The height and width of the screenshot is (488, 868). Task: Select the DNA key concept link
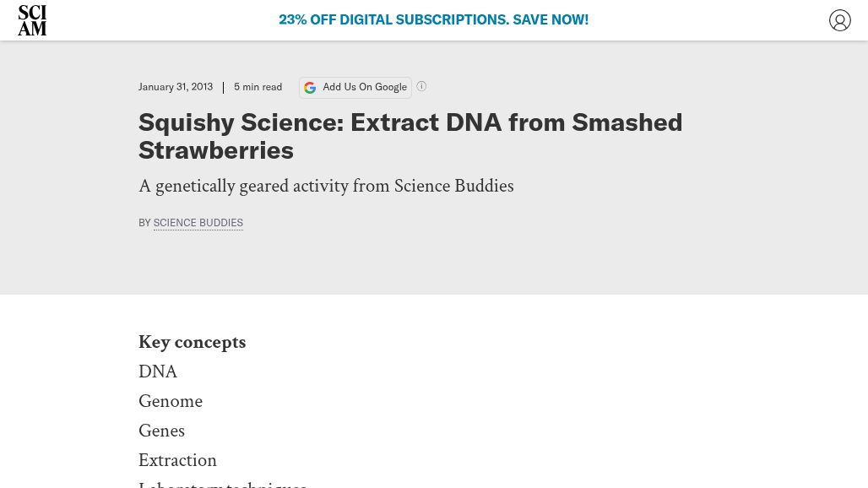pos(158,371)
